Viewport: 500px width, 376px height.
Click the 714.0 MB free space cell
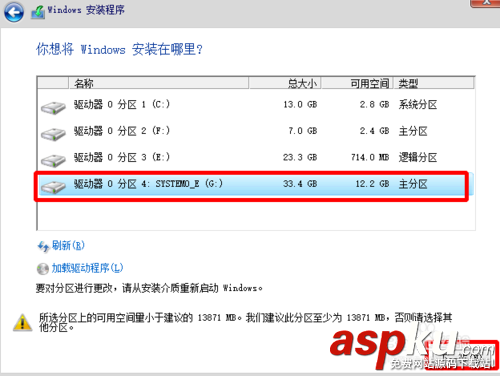point(370,157)
